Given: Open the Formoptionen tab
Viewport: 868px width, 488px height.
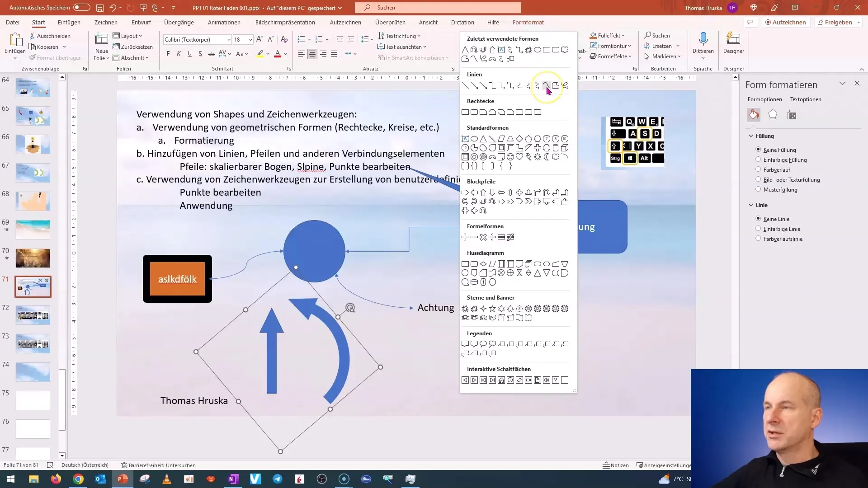Looking at the screenshot, I should point(765,99).
